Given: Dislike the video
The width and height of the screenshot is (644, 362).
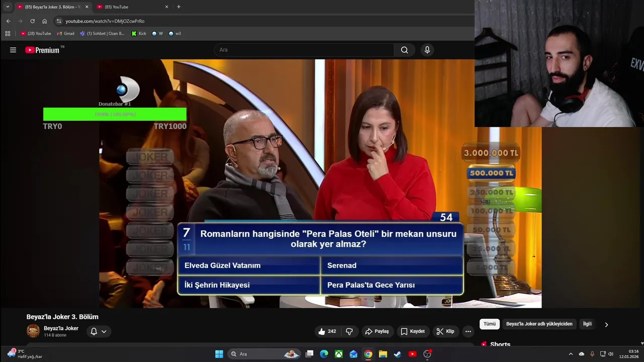Looking at the screenshot, I should click(349, 331).
